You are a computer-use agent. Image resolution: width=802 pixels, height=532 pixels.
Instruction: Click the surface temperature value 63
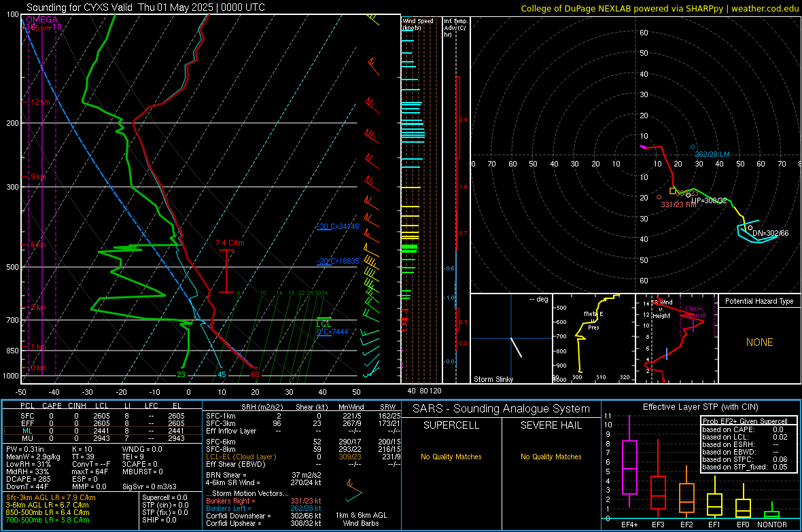(x=256, y=374)
